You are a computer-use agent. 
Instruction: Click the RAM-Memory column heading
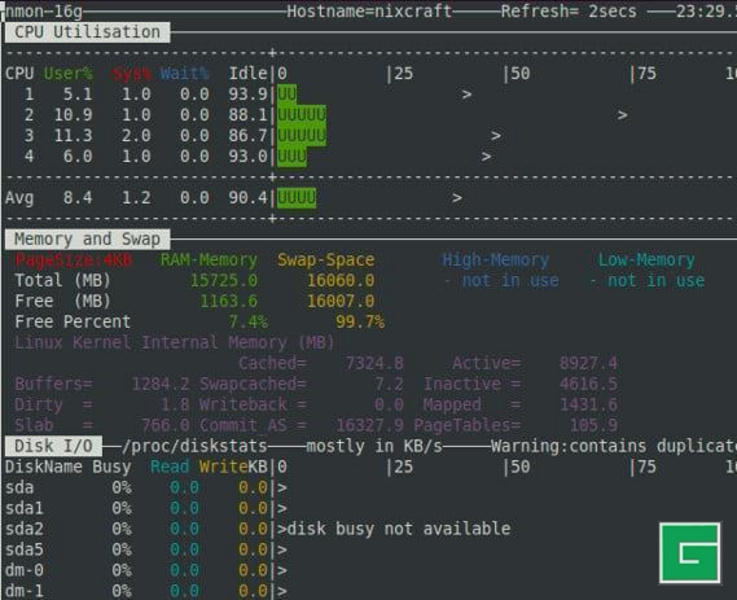208,260
